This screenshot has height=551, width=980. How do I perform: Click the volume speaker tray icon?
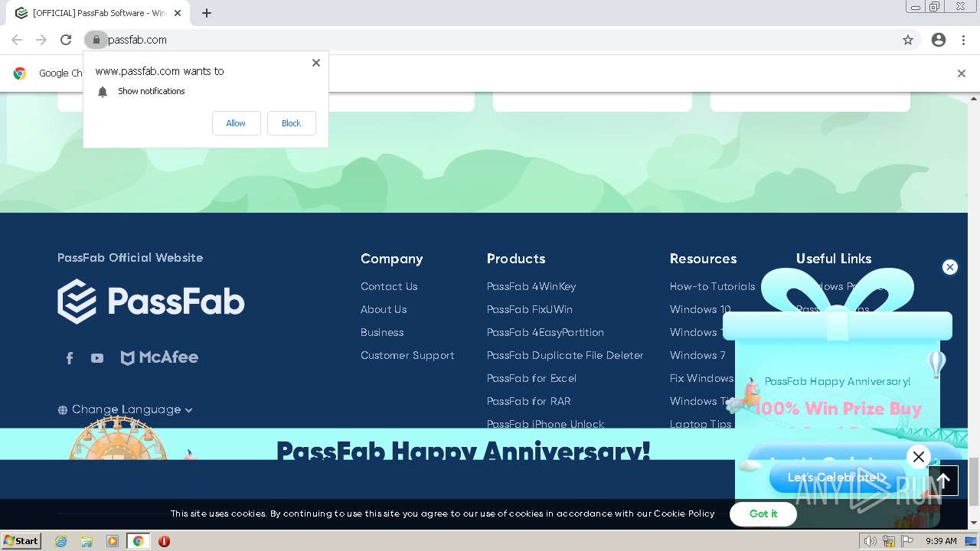click(x=871, y=541)
